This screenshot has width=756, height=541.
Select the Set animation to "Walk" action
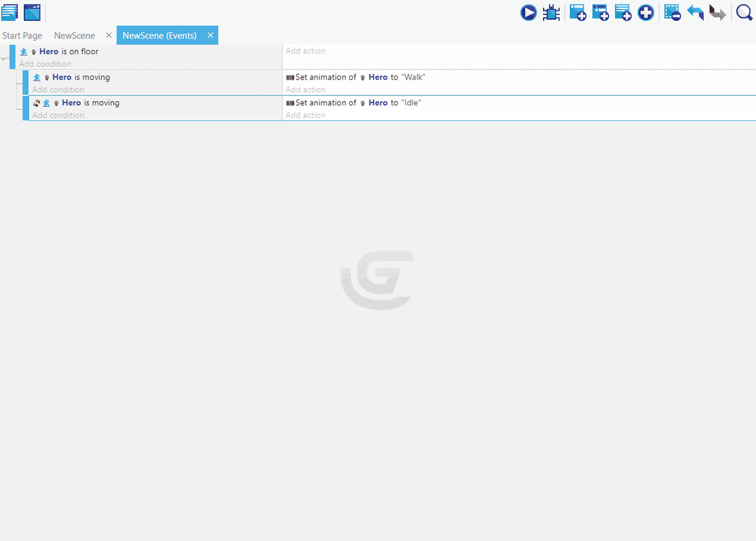(356, 77)
